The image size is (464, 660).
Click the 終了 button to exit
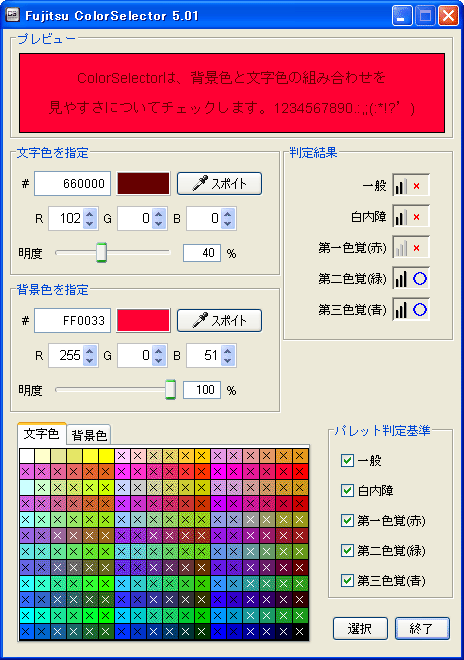[x=422, y=629]
